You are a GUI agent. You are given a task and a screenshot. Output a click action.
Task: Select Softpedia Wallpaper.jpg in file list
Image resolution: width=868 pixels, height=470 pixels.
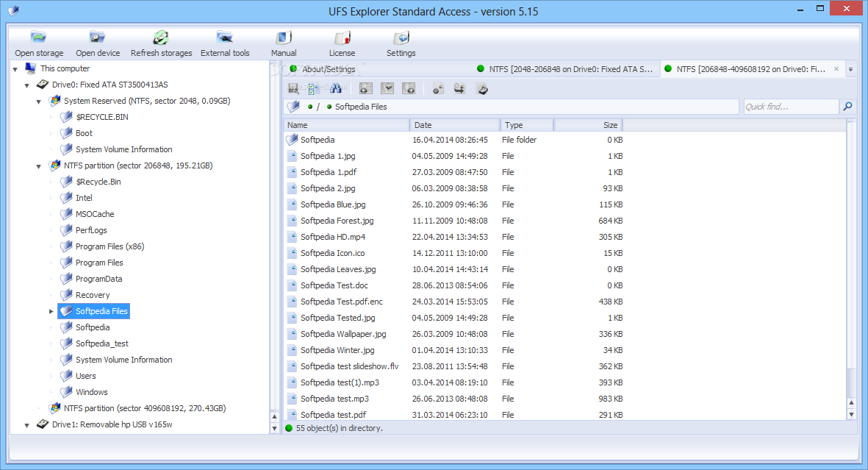[x=342, y=334]
